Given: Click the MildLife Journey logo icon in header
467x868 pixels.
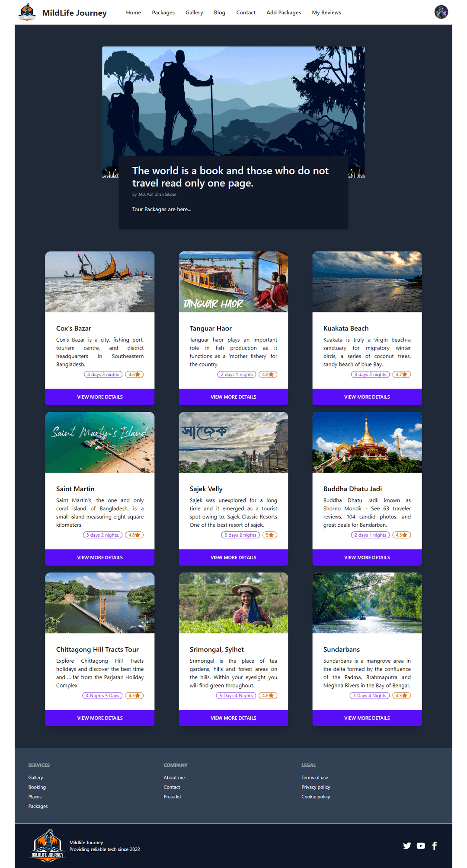Looking at the screenshot, I should point(27,12).
